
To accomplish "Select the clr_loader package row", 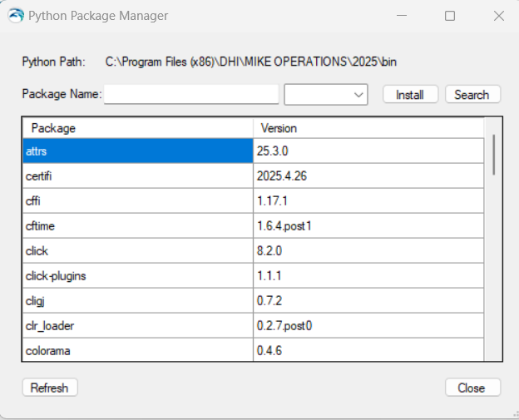I will (x=138, y=326).
